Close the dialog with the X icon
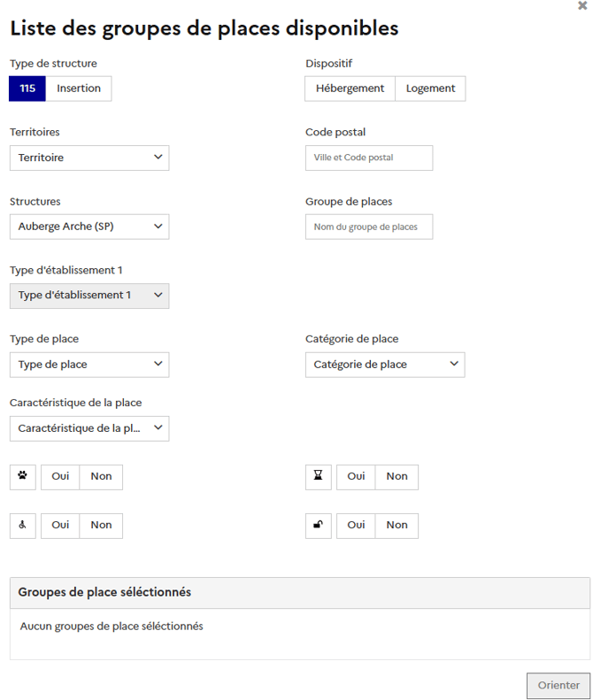The image size is (593, 700). pyautogui.click(x=581, y=5)
